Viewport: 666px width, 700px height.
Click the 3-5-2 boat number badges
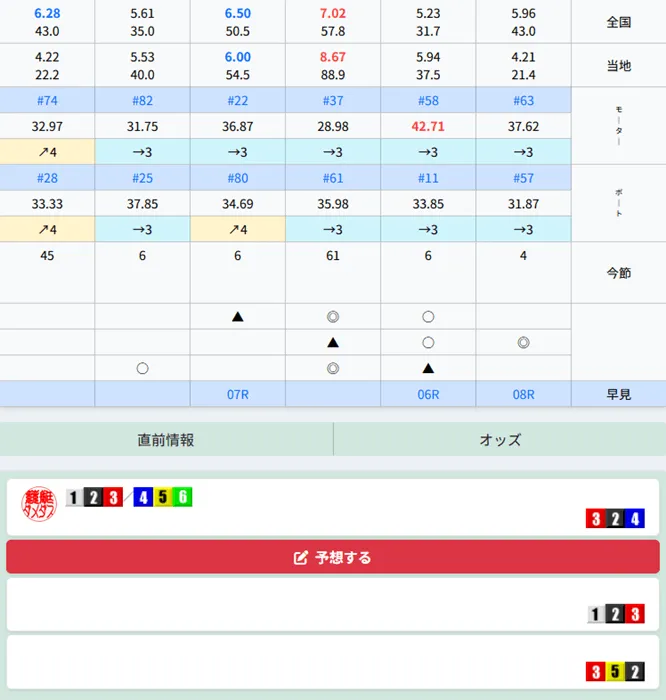[615, 671]
